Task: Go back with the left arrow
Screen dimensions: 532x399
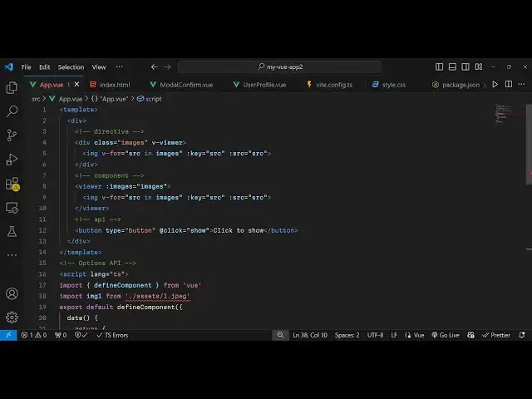Action: pyautogui.click(x=154, y=66)
